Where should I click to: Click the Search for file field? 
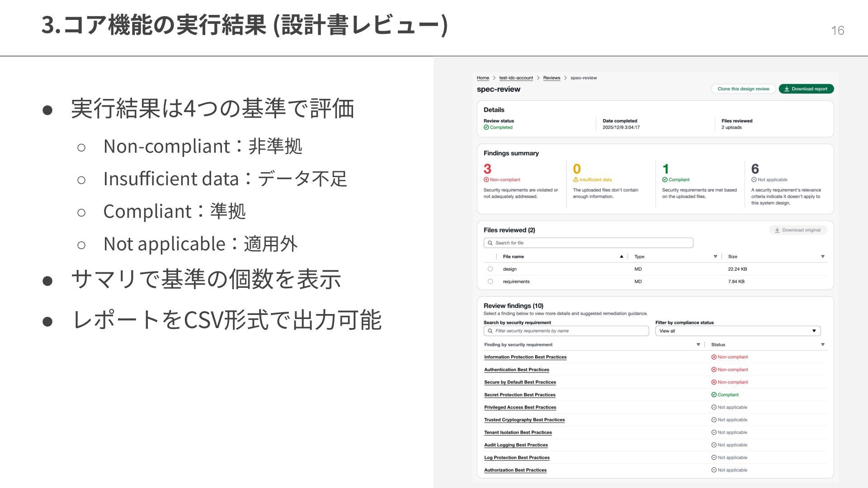click(x=588, y=243)
